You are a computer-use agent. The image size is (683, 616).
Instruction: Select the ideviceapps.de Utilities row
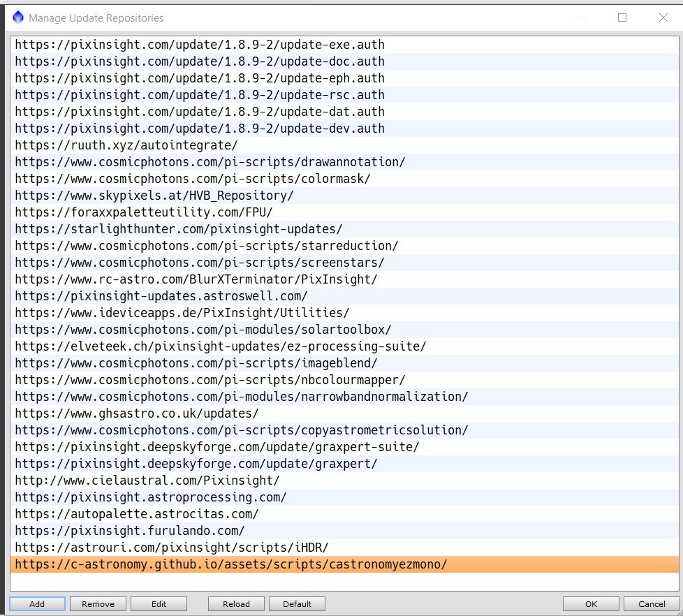pyautogui.click(x=344, y=313)
